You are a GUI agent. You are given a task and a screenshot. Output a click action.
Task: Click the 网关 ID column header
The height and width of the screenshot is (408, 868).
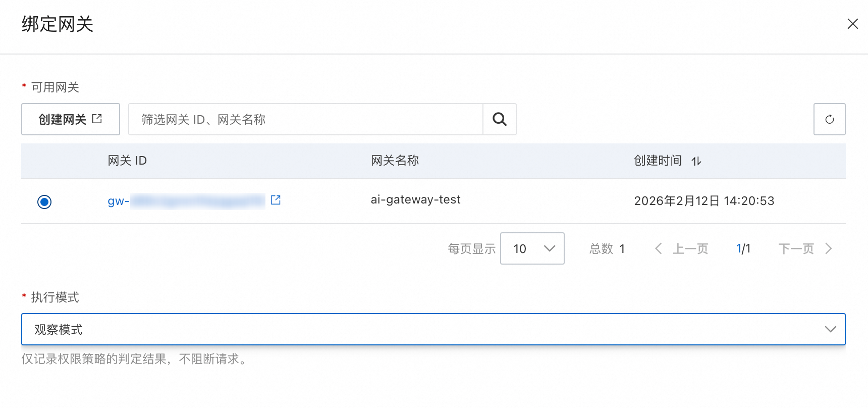point(127,161)
